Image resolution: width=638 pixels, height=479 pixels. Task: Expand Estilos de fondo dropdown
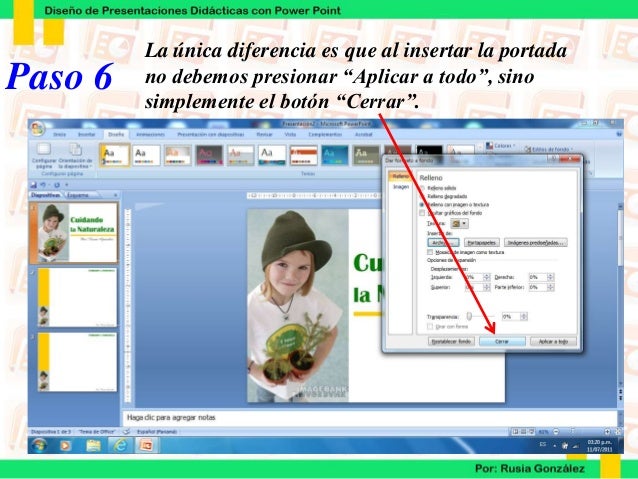(548, 149)
